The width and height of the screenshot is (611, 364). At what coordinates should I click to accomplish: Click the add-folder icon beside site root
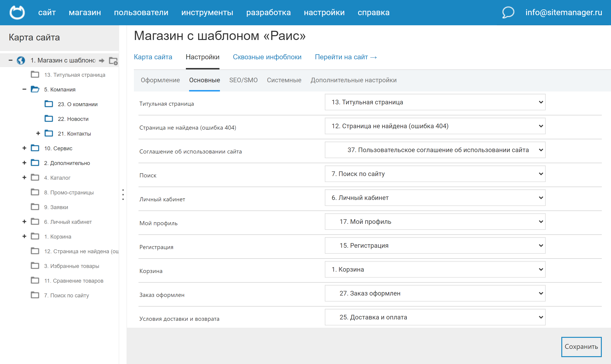[x=113, y=61]
